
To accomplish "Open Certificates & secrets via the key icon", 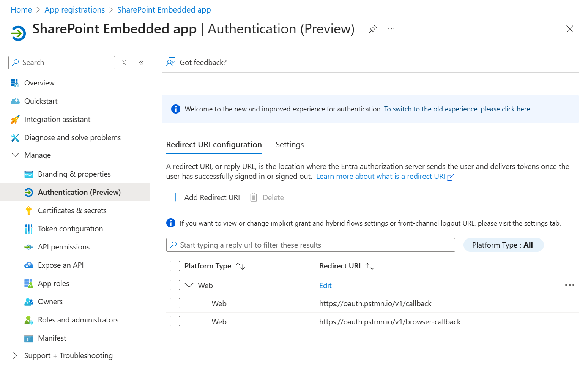I will pos(28,210).
